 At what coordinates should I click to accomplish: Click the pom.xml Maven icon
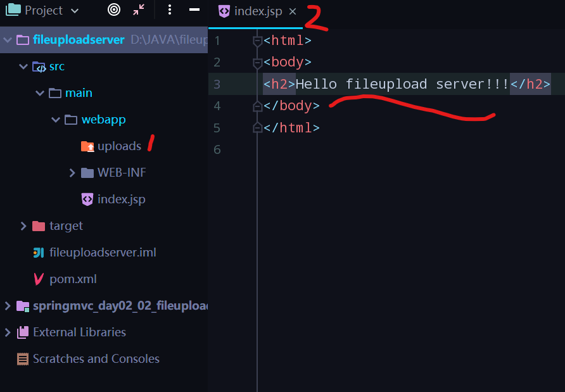pyautogui.click(x=39, y=279)
